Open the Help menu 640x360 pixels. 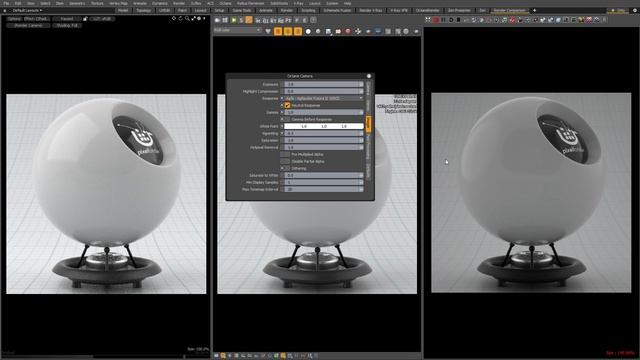coord(348,3)
